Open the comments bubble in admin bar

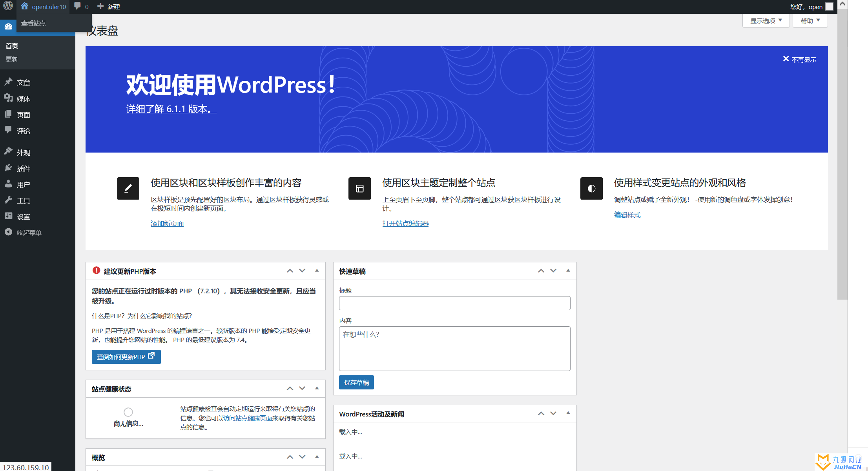[x=77, y=6]
